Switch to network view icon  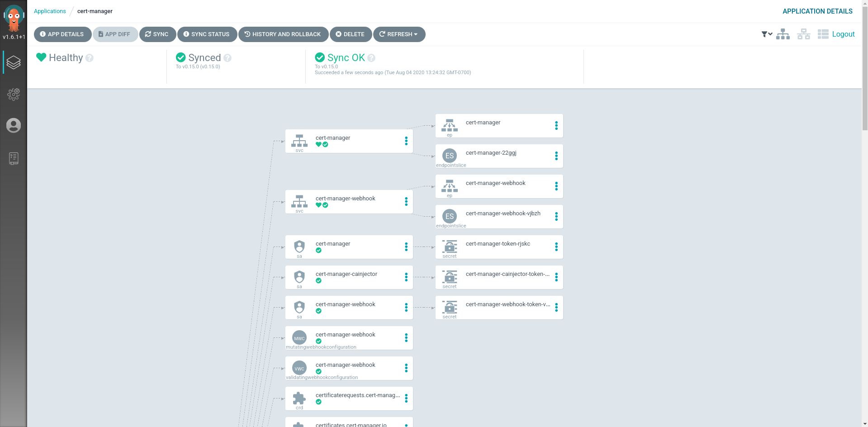(x=803, y=34)
